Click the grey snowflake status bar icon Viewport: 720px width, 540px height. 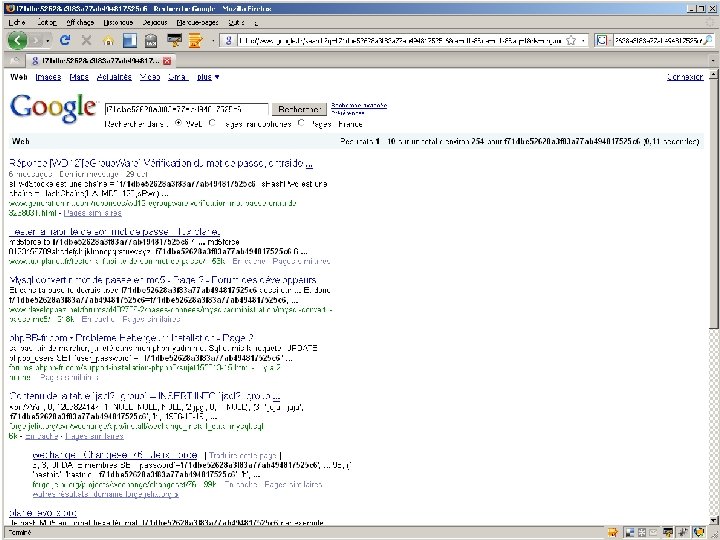[641, 533]
